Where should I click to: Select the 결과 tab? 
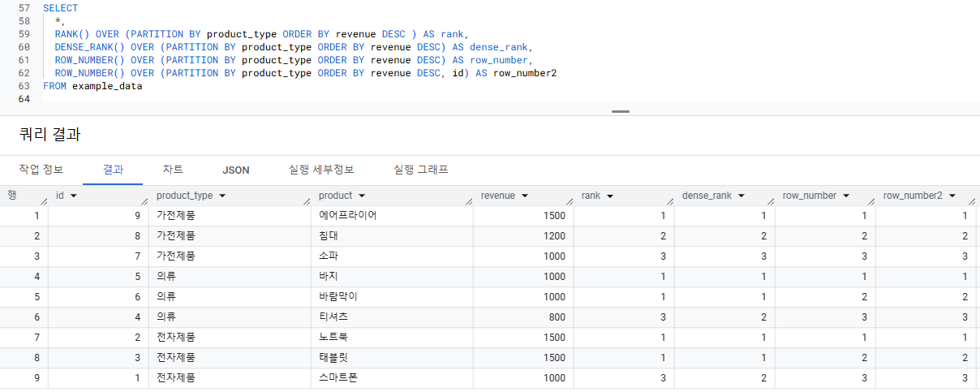point(113,170)
